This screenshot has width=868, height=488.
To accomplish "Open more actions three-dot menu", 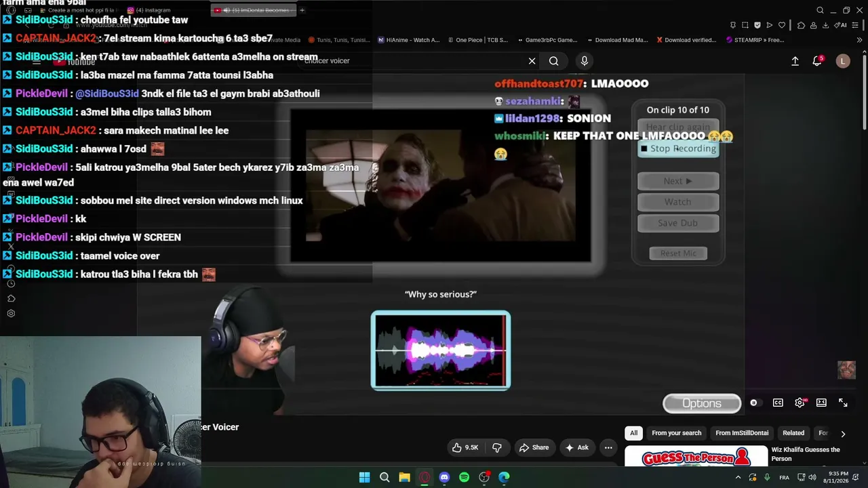I will 608,447.
